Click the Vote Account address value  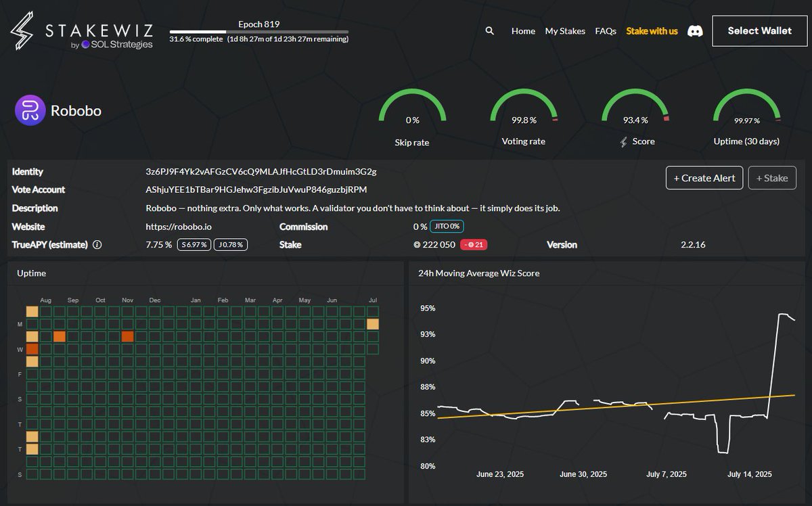coord(256,190)
